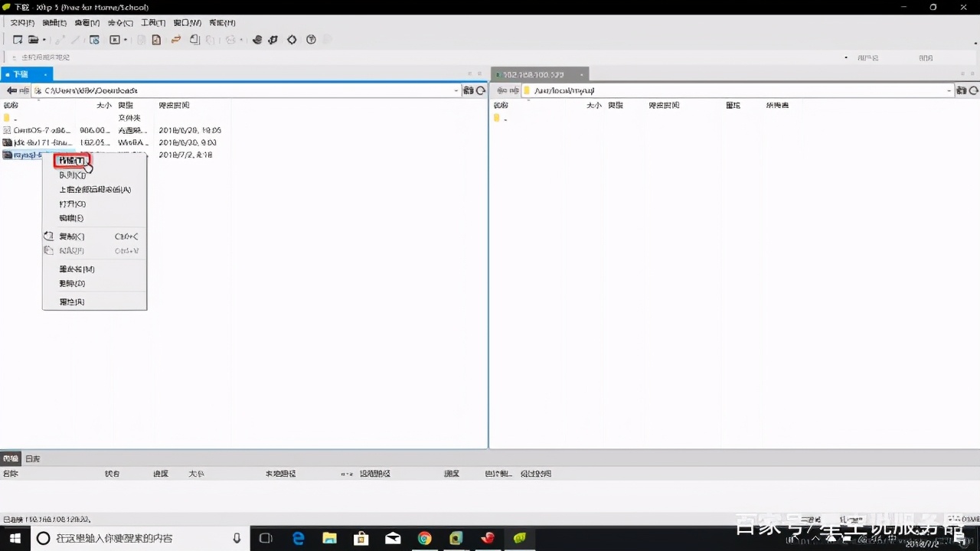Click the remote path field /usr/local/mysql
The width and height of the screenshot is (980, 551).
(737, 90)
